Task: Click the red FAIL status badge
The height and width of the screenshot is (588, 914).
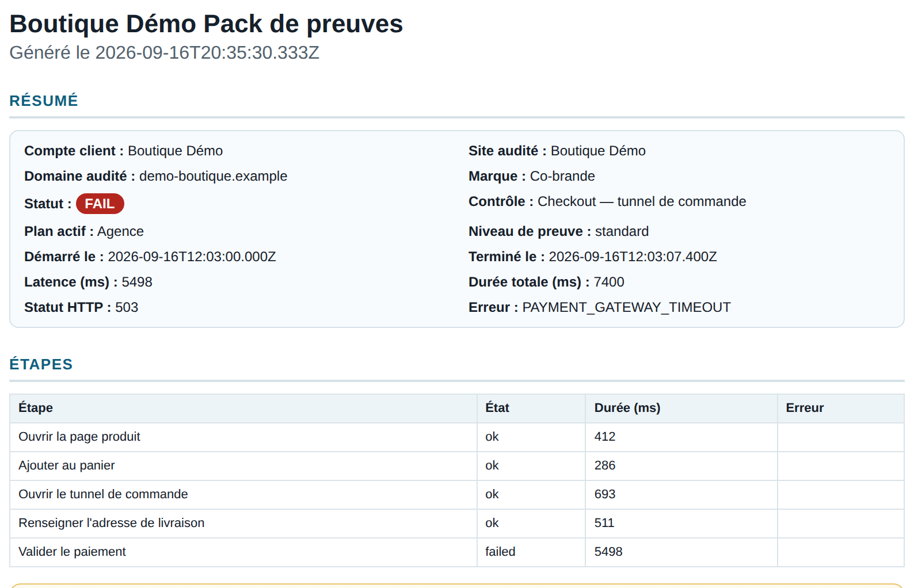Action: [x=100, y=204]
